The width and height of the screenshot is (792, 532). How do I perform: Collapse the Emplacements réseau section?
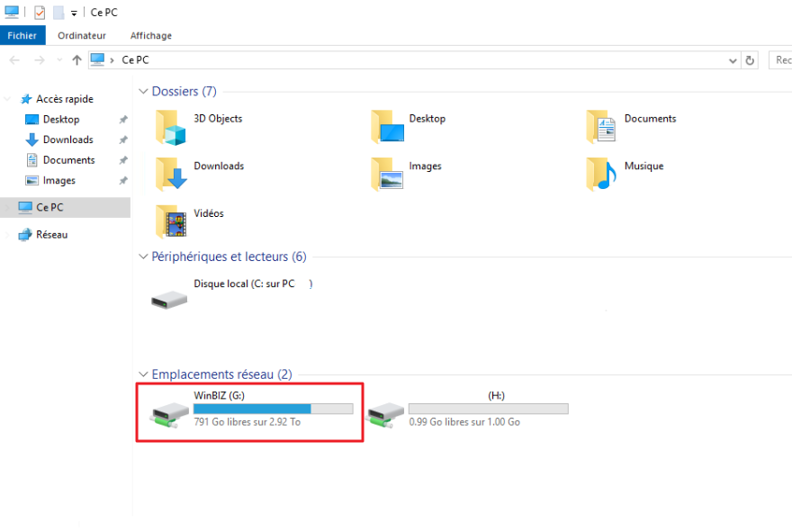(143, 374)
